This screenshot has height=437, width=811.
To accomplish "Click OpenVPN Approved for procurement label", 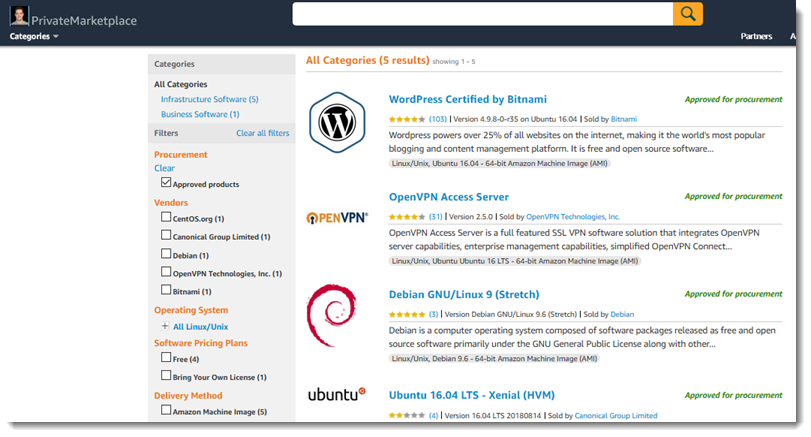I will 733,197.
